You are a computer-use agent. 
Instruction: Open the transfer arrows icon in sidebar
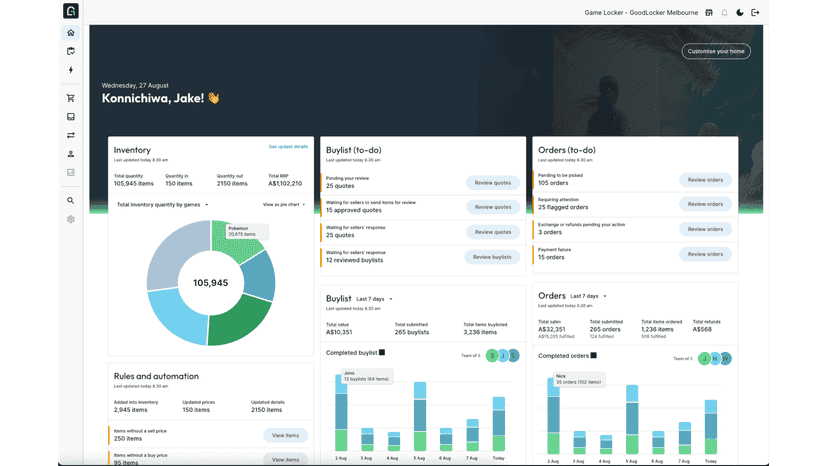coord(71,135)
